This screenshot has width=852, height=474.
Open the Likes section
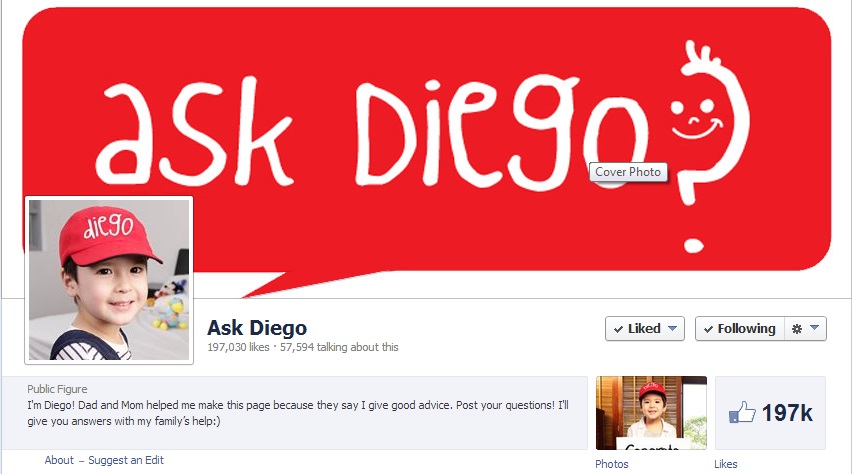tap(725, 464)
